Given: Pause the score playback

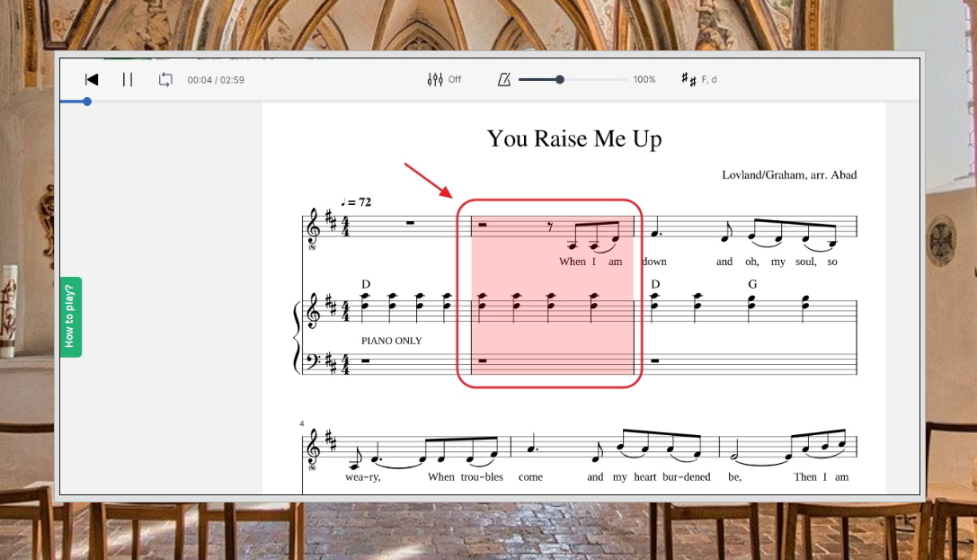Looking at the screenshot, I should pos(128,80).
